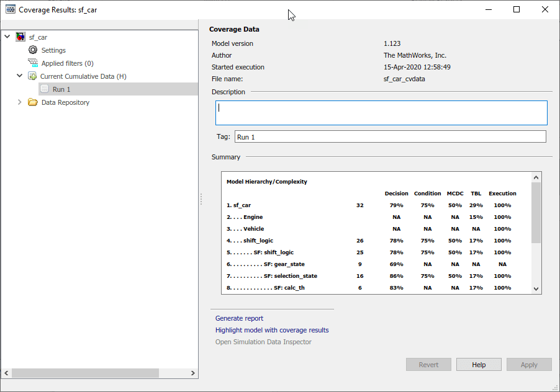Collapse the Current Cumulative Data (H) node
The image size is (560, 392).
(19, 76)
